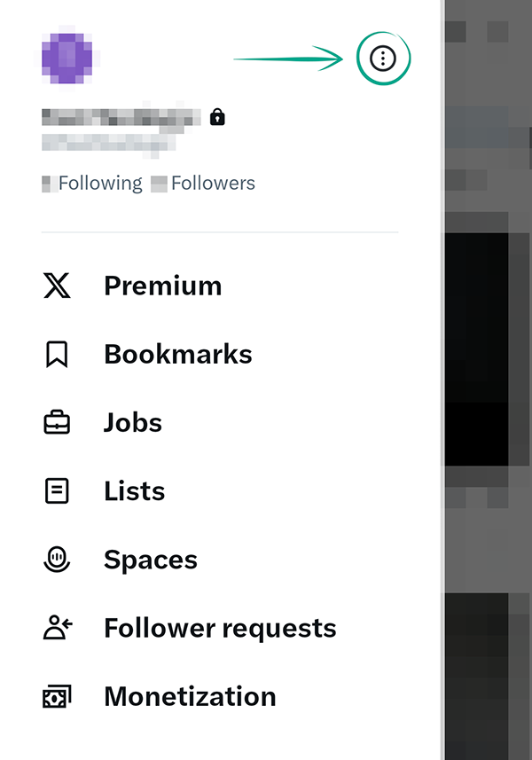Screen dimensions: 532x760
Task: Tap the purple profile avatar
Action: [x=66, y=59]
